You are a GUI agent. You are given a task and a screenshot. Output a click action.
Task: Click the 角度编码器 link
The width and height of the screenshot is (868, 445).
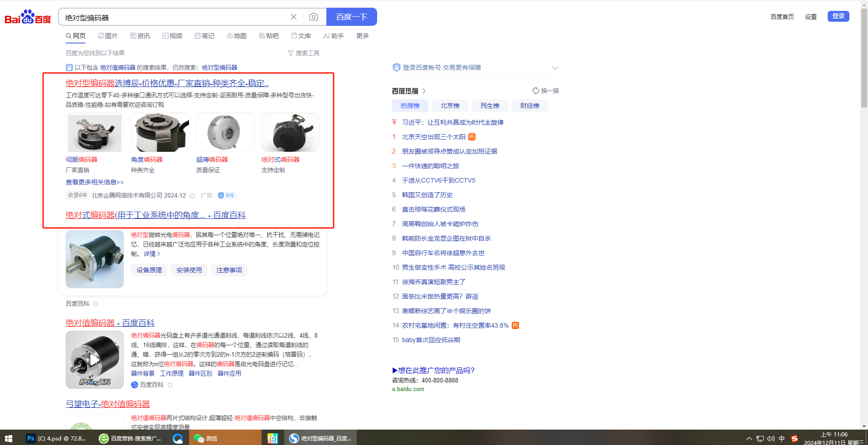click(x=147, y=160)
